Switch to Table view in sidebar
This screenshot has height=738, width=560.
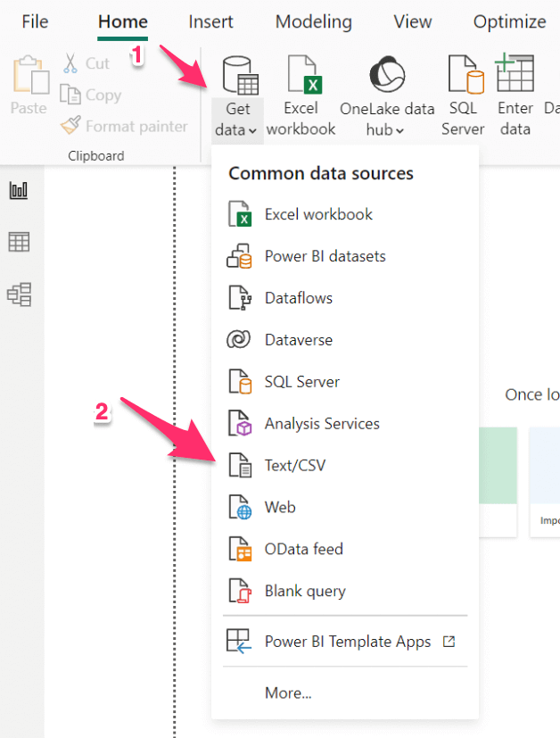[x=19, y=242]
